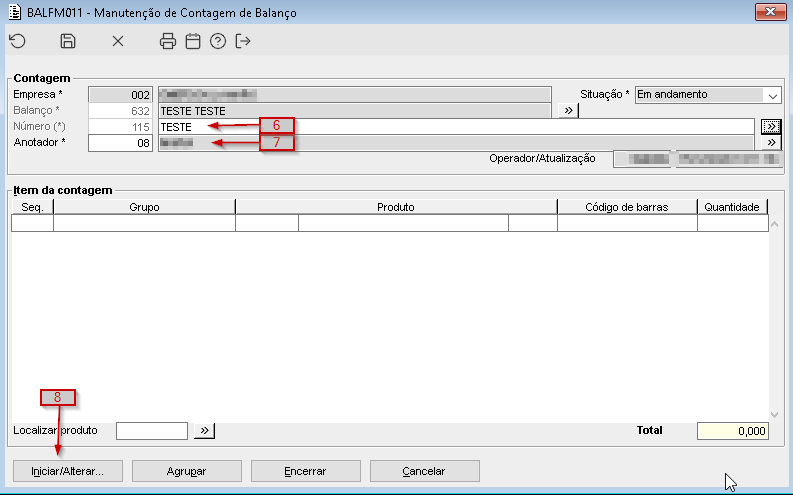Image resolution: width=793 pixels, height=495 pixels.
Task: Click the Seq. column header
Action: point(32,207)
